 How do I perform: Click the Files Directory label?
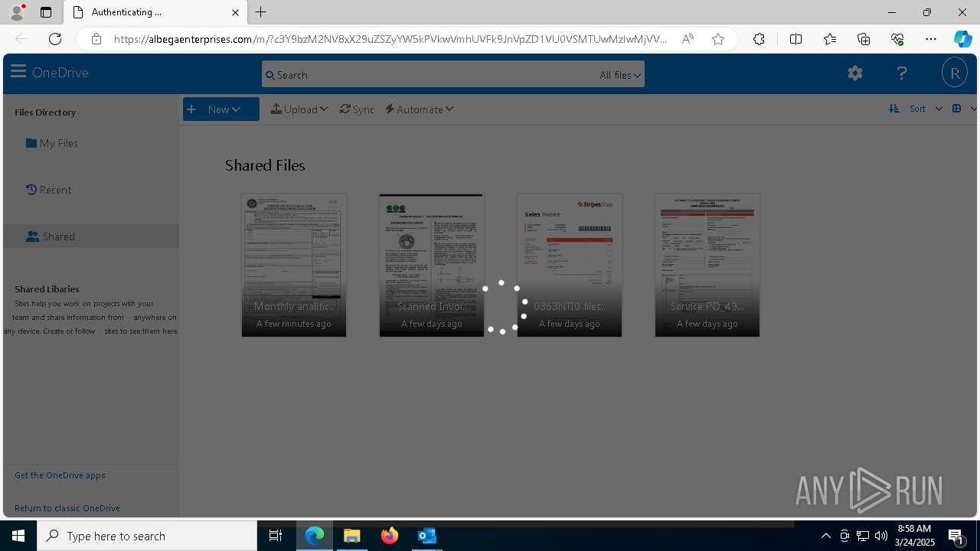coord(45,112)
